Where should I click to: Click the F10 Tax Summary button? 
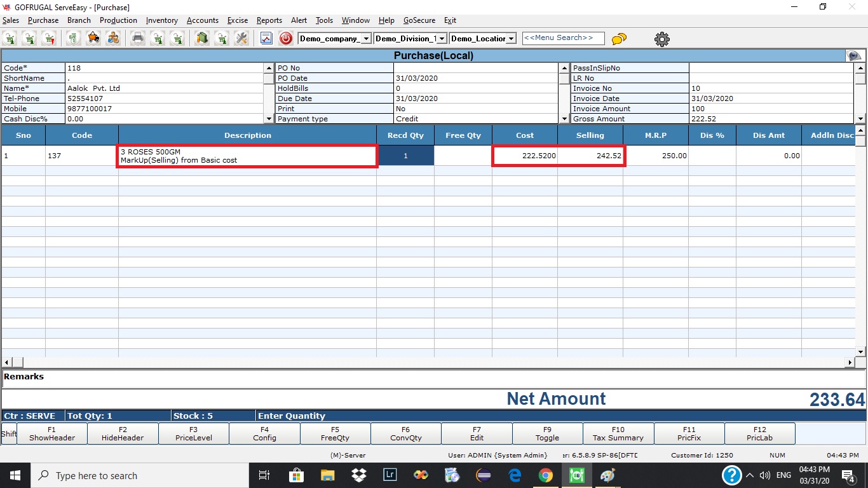click(618, 434)
